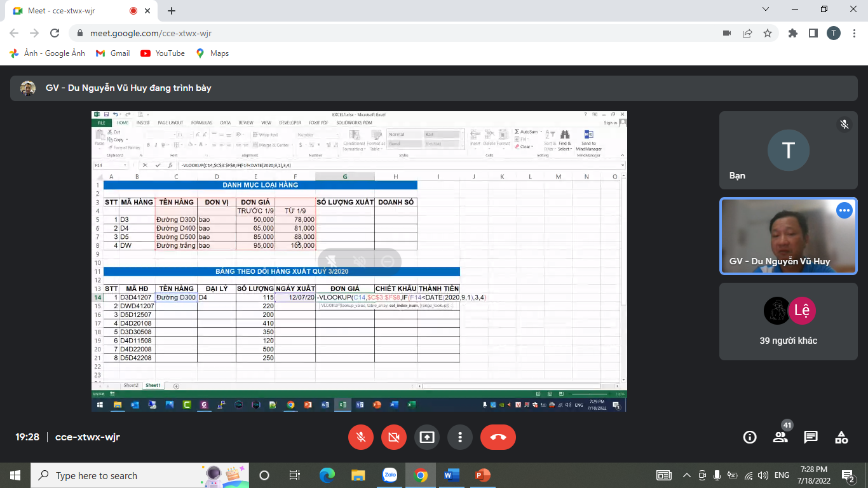Open PowerPoint from the Windows taskbar

point(483,475)
